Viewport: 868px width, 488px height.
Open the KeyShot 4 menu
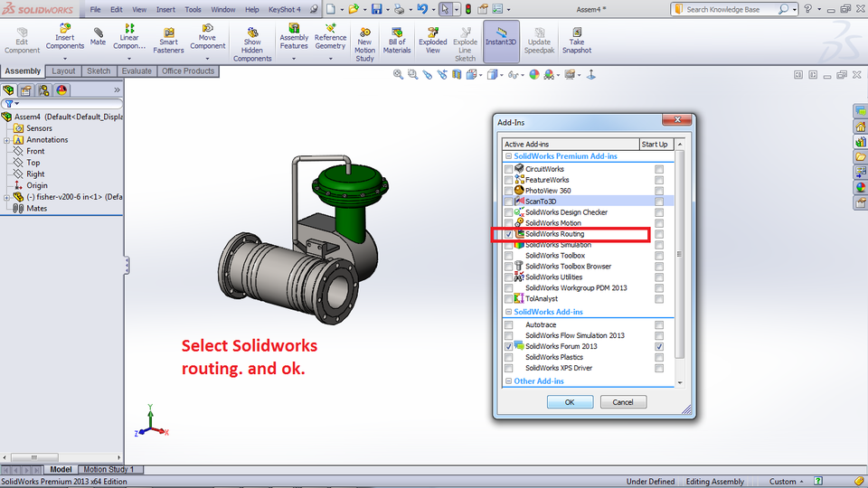point(285,9)
